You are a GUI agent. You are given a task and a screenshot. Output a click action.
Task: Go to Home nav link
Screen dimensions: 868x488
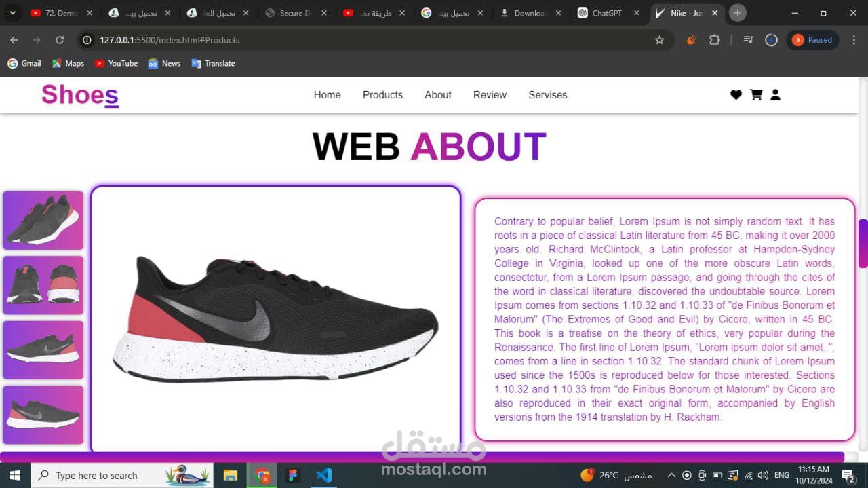tap(327, 95)
